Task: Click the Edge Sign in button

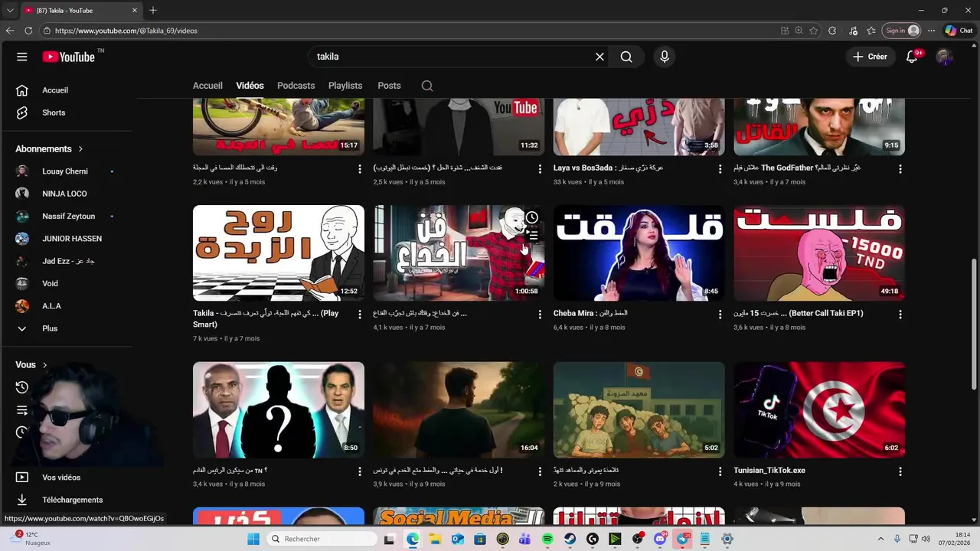Action: (902, 31)
